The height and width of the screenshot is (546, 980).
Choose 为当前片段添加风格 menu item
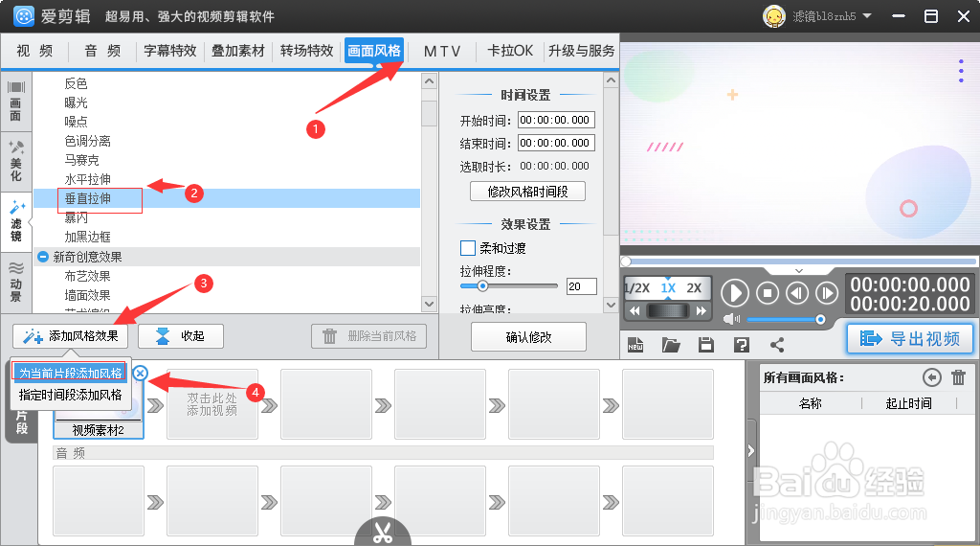pyautogui.click(x=70, y=374)
